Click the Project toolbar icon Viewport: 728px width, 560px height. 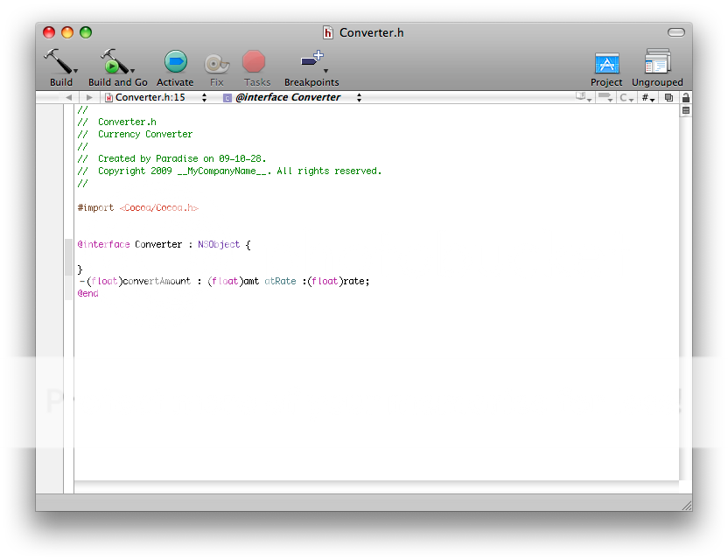click(x=607, y=64)
